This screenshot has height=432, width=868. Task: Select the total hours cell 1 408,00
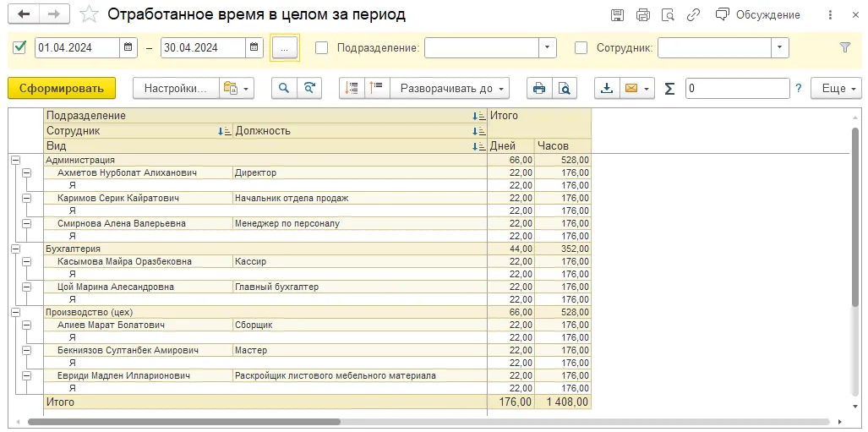(x=562, y=402)
